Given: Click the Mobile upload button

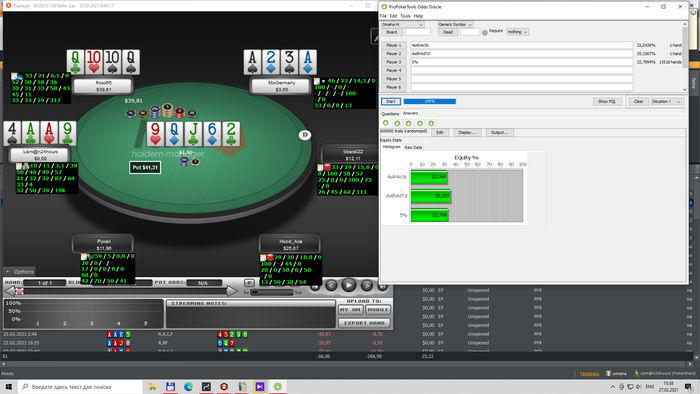Looking at the screenshot, I should click(378, 309).
